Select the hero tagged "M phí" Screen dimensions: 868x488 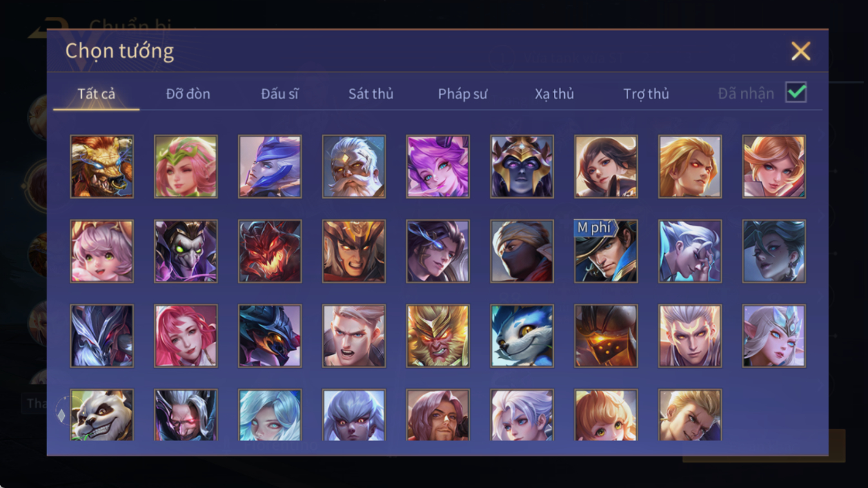coord(606,251)
